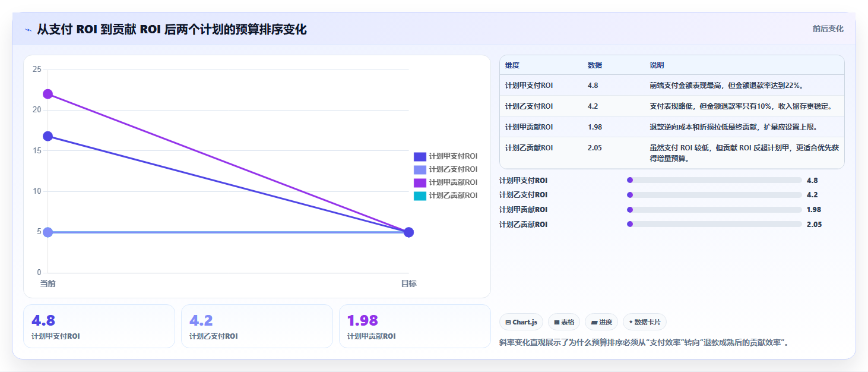Select the 数据卡片 tag
868x372 pixels.
click(645, 322)
